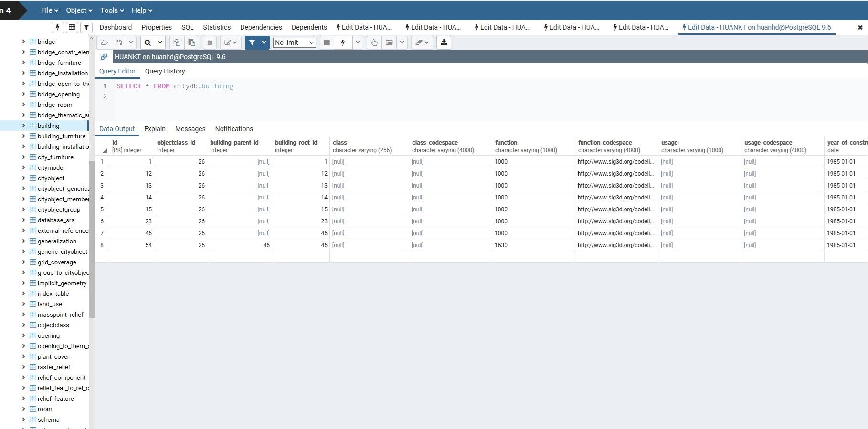
Task: Expand the bridge table node
Action: (23, 42)
